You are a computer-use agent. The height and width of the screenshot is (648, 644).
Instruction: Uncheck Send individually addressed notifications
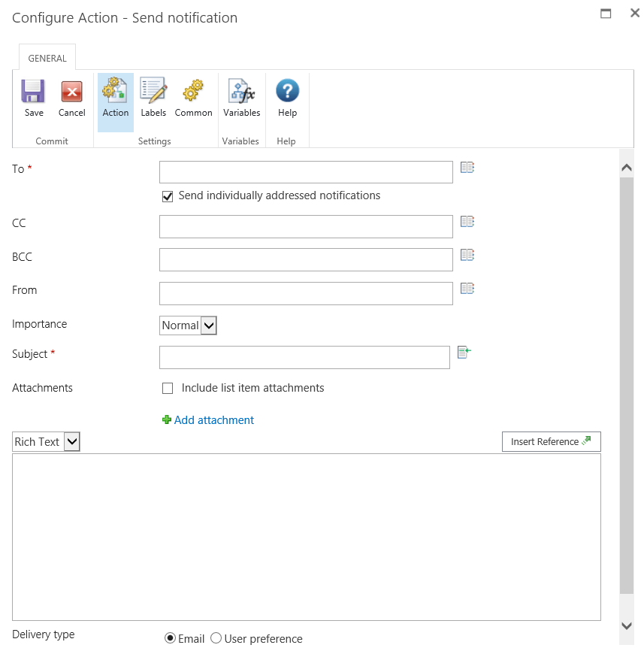point(168,196)
